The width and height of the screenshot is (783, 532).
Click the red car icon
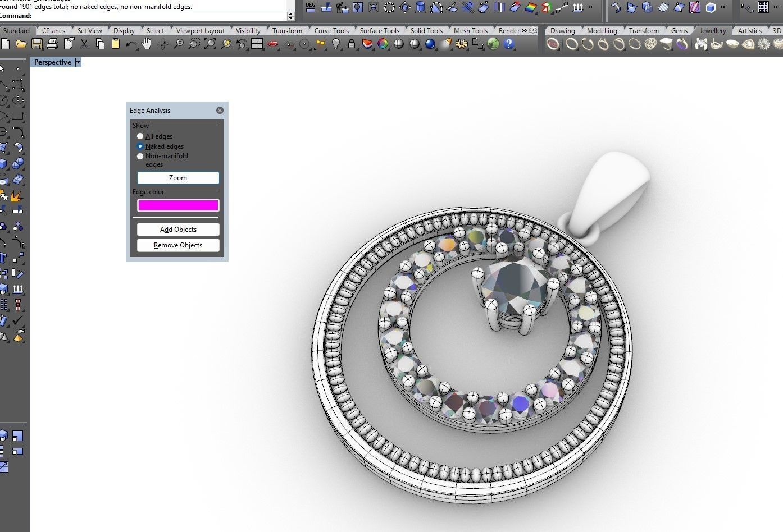pos(273,44)
